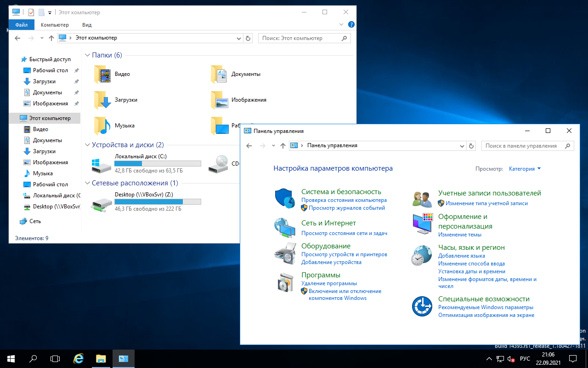Collapse the Сетевые расположения (1) group
This screenshot has width=588, height=368.
click(x=88, y=183)
